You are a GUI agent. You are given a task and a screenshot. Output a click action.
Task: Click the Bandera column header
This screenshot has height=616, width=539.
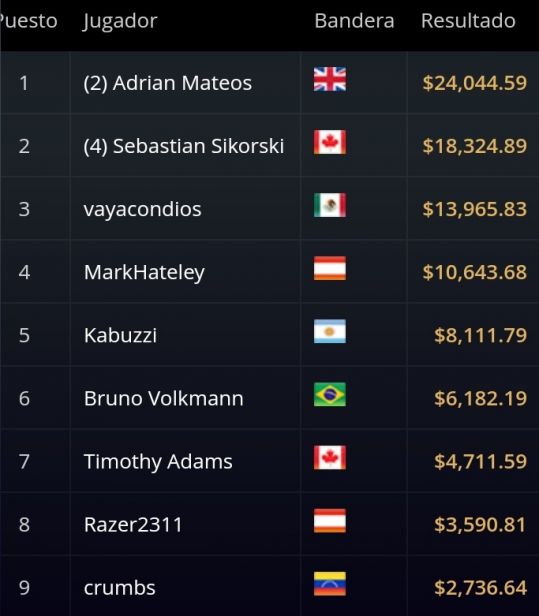(x=354, y=20)
